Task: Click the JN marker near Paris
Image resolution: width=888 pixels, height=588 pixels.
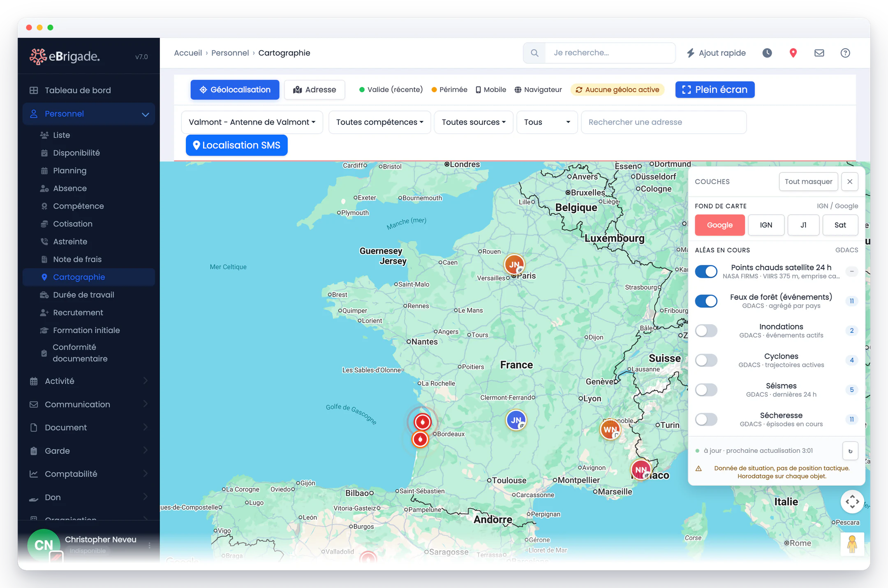Action: tap(514, 264)
